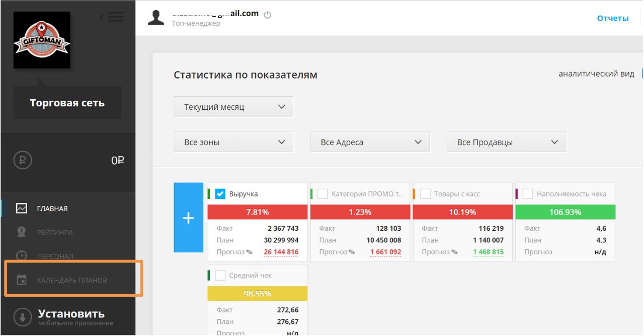Click the Рейтинги medal icon

click(21, 232)
